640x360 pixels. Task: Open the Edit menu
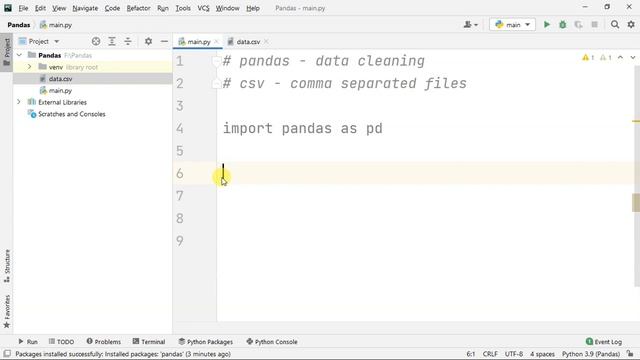[40, 8]
